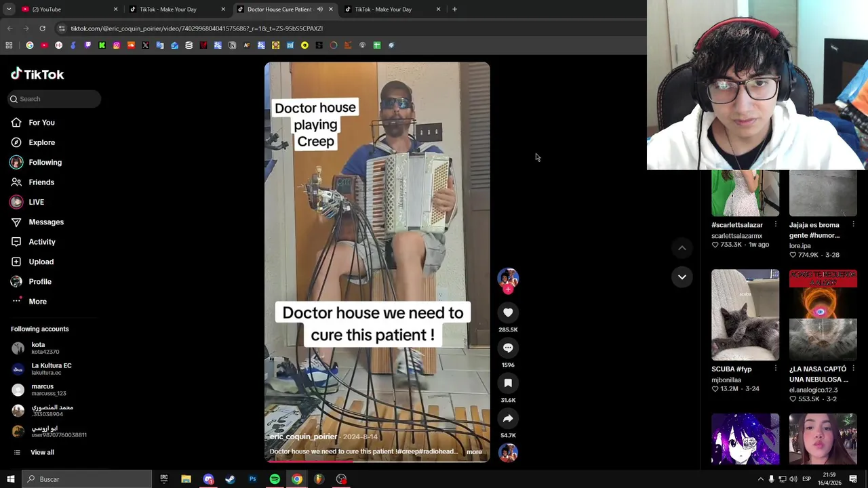The height and width of the screenshot is (488, 868).
Task: Open the NASA nebulosa video thumbnail
Action: (x=823, y=314)
